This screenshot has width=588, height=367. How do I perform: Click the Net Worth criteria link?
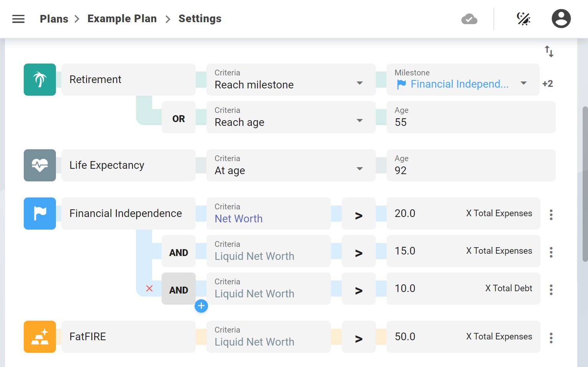[x=239, y=219]
